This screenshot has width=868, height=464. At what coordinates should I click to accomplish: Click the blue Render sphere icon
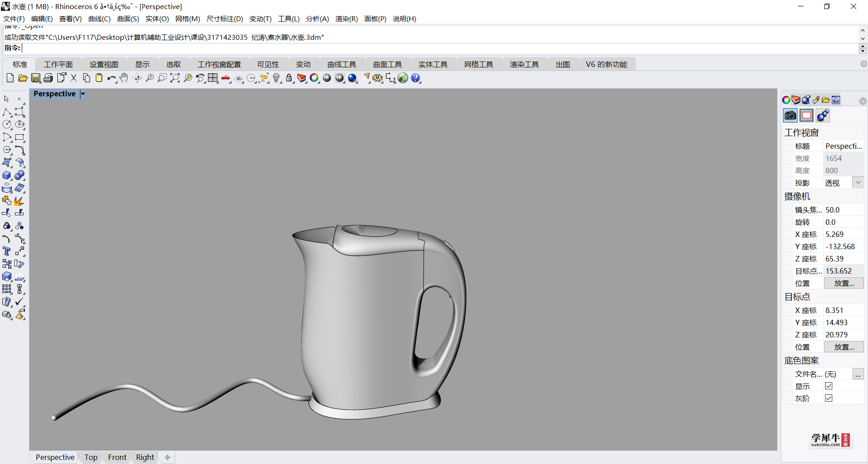pyautogui.click(x=353, y=78)
